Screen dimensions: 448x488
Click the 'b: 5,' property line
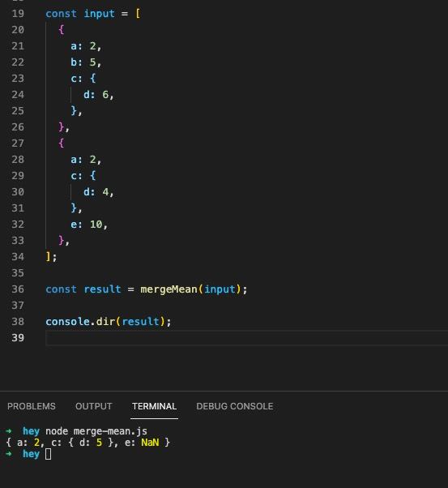86,62
